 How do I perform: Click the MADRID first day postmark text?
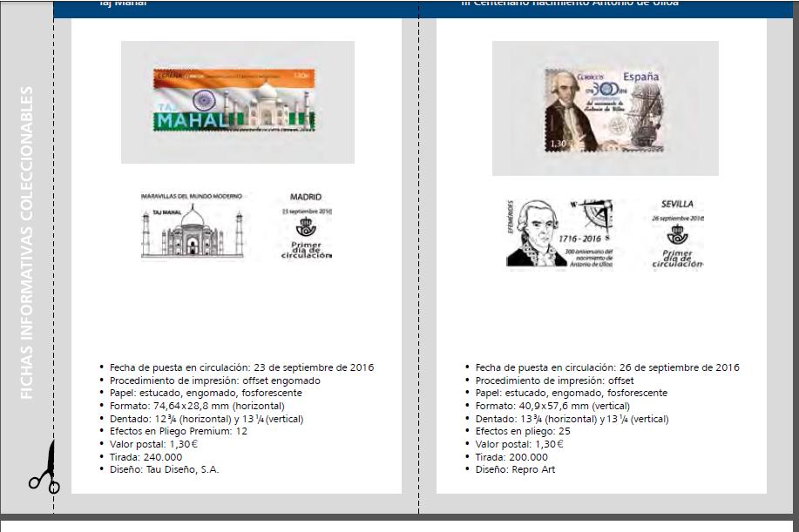[x=306, y=198]
